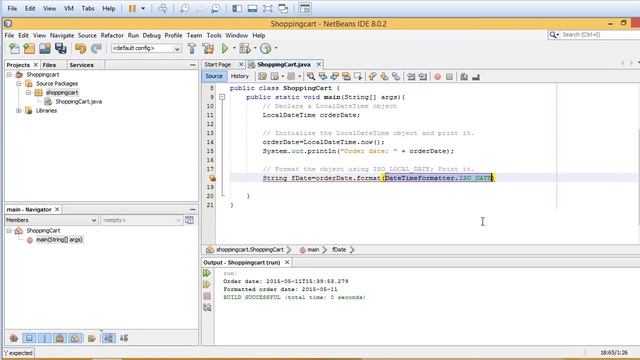Click the Debug Project icon
Viewport: 640px width, 360px height.
click(x=245, y=49)
